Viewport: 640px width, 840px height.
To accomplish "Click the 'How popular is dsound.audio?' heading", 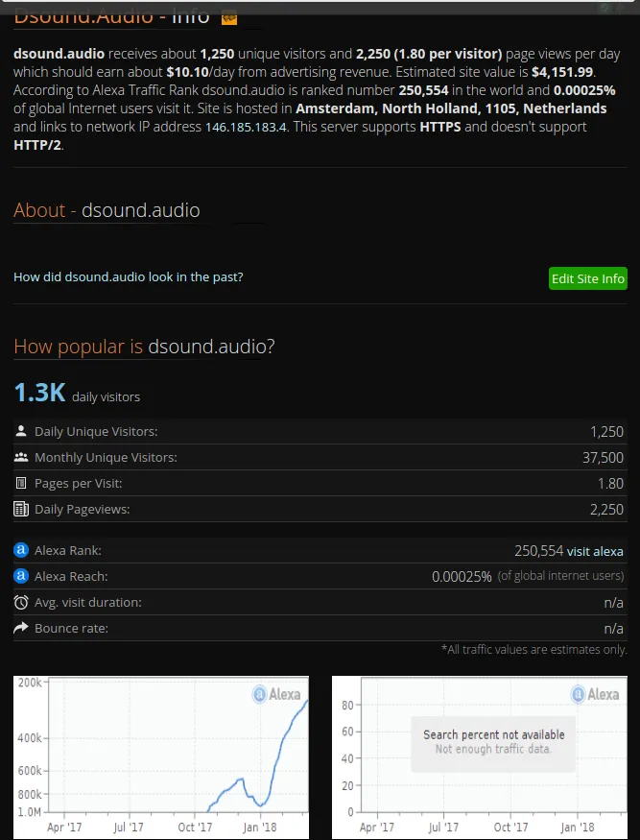I will (144, 346).
